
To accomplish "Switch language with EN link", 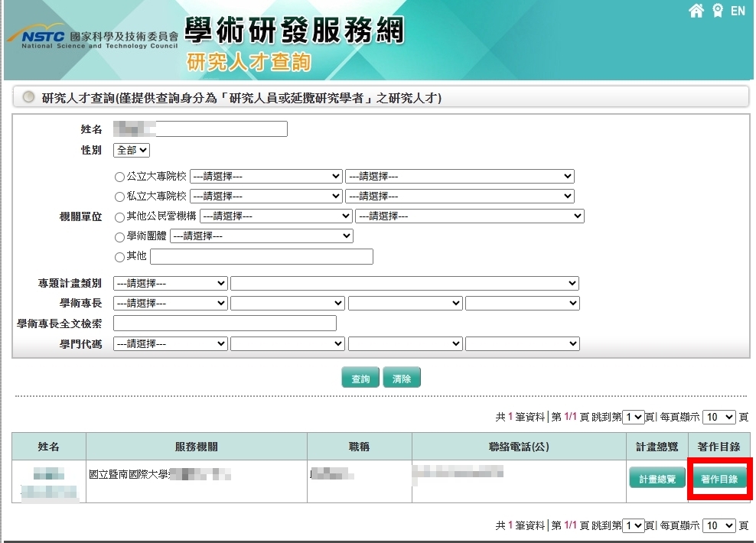I will (738, 11).
